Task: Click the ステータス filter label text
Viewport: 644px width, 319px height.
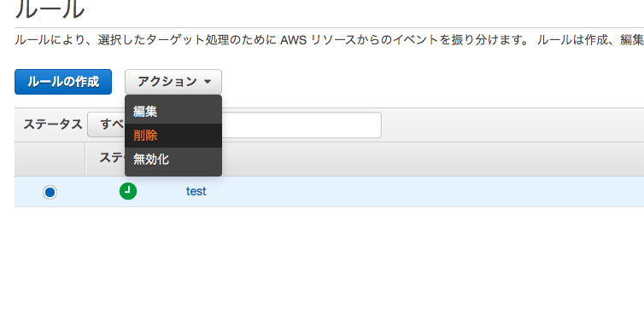Action: click(x=53, y=125)
